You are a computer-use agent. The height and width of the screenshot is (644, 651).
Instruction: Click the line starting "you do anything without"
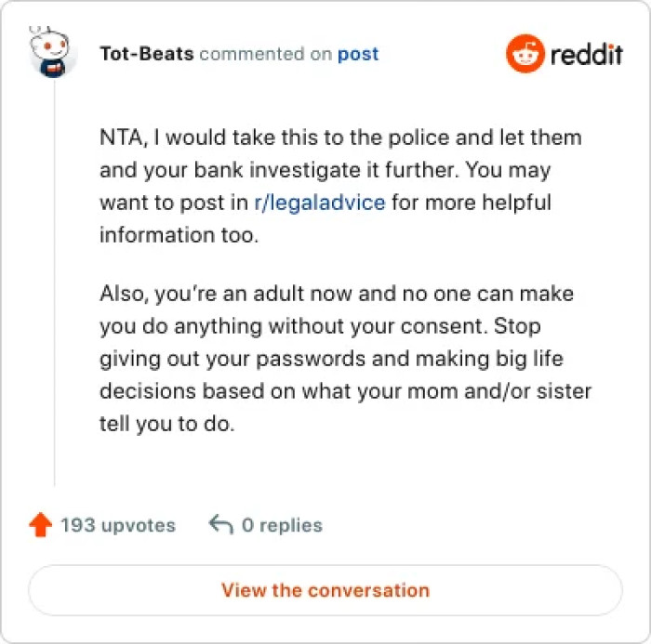point(320,326)
